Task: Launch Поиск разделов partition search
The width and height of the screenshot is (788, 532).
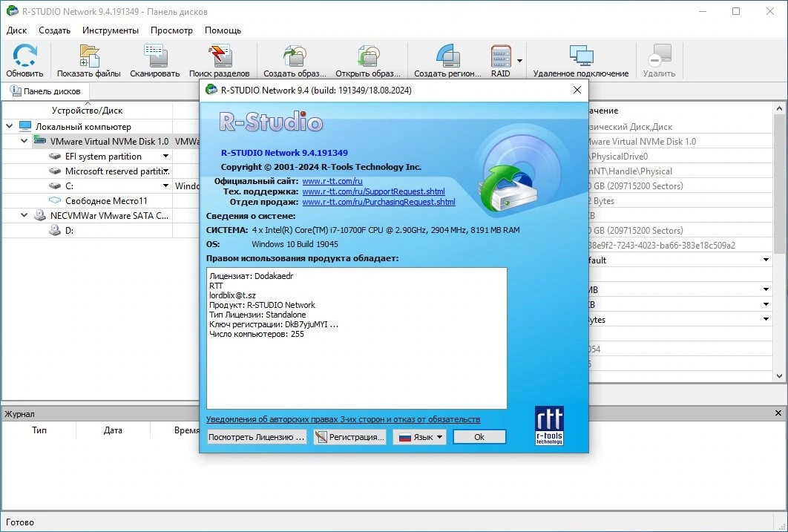Action: point(219,55)
